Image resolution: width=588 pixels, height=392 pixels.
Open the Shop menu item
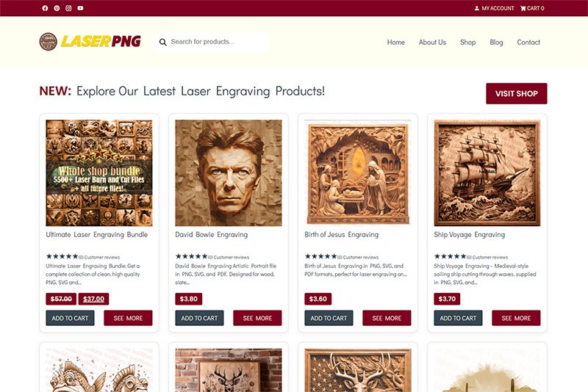click(x=467, y=43)
